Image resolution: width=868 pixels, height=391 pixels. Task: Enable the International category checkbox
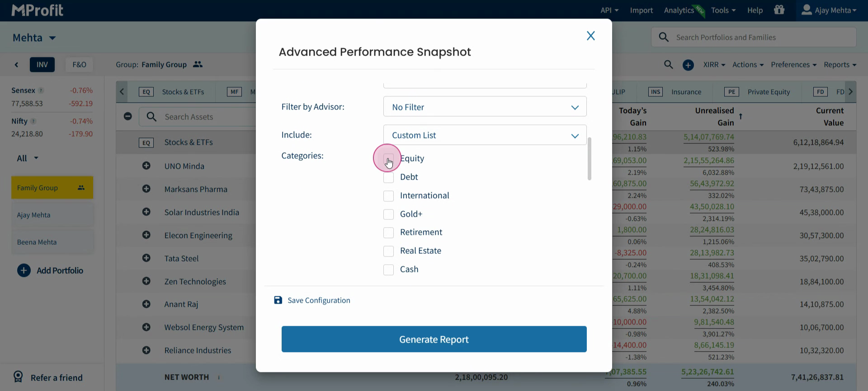(388, 196)
